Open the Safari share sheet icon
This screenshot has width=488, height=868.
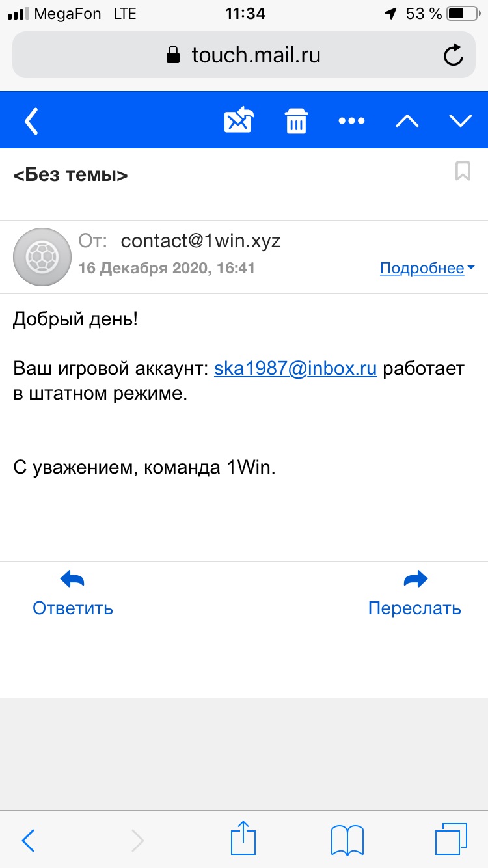244,837
